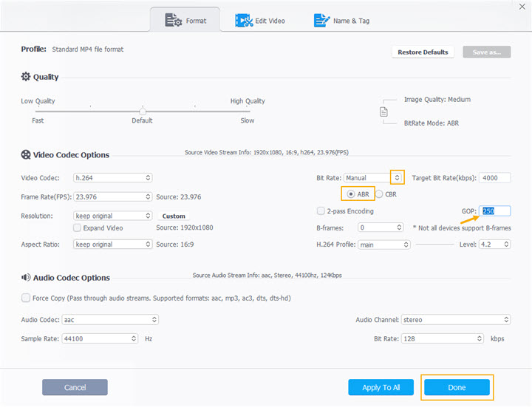The width and height of the screenshot is (532, 407).
Task: Click the Save as... button
Action: point(486,52)
